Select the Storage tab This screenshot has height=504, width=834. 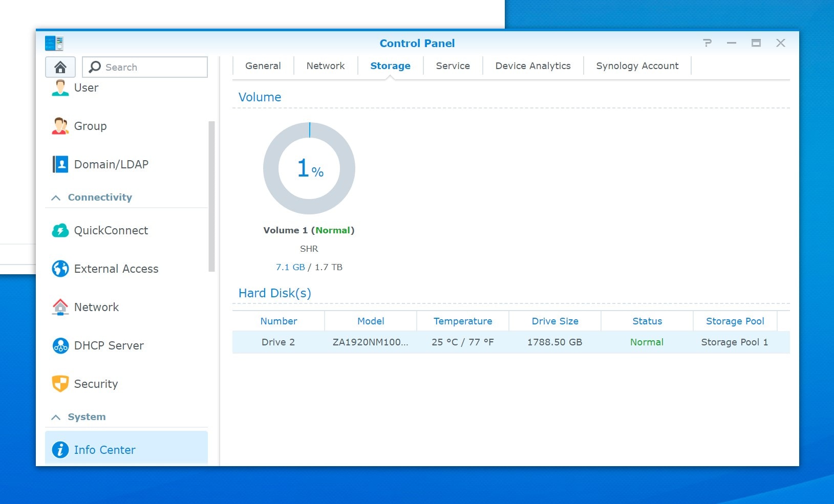[x=390, y=66]
